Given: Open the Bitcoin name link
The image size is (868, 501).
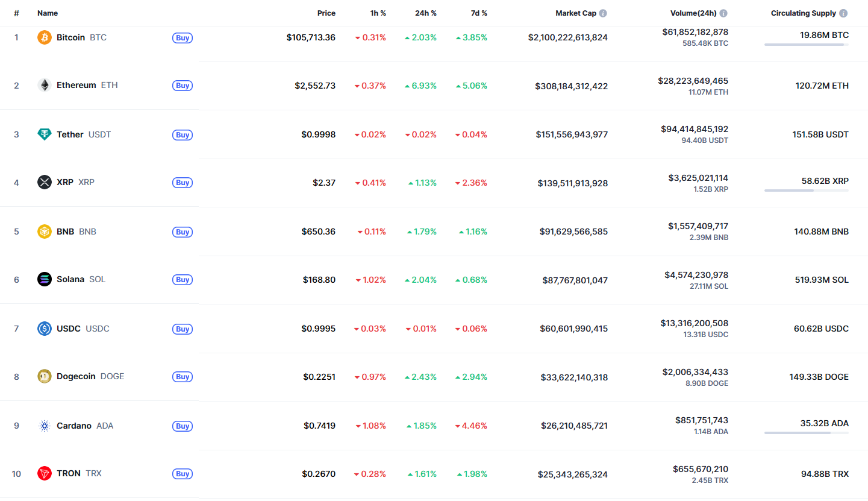Looking at the screenshot, I should coord(70,37).
